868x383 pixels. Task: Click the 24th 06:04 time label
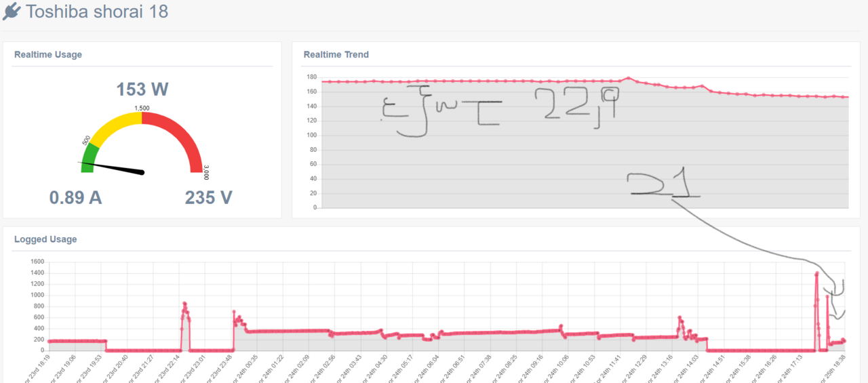coord(427,369)
